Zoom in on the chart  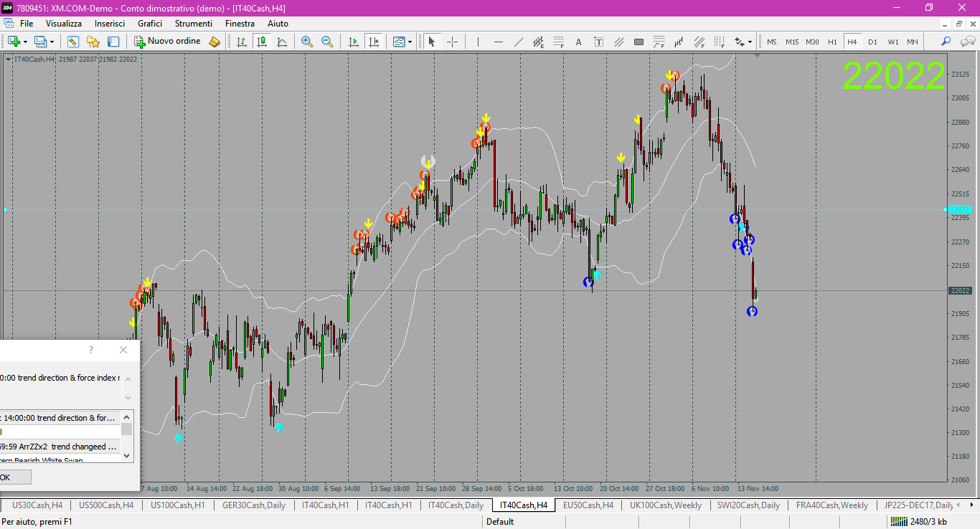[307, 42]
